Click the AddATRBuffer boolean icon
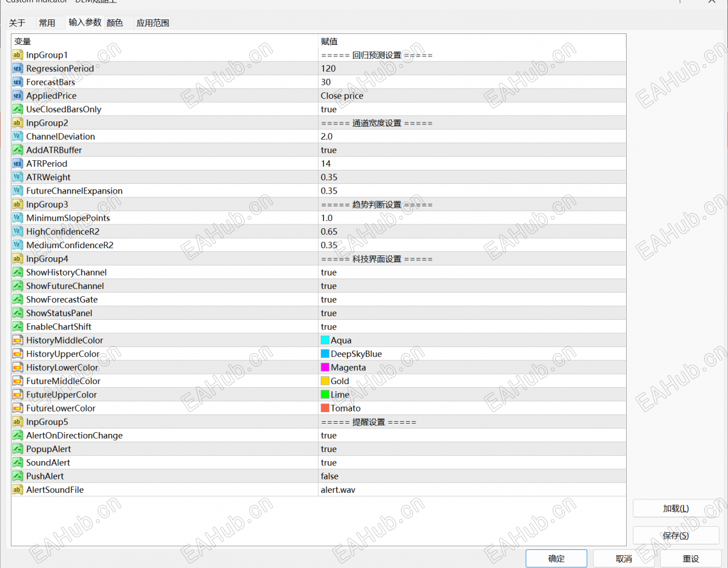Image resolution: width=728 pixels, height=568 pixels. tap(18, 150)
